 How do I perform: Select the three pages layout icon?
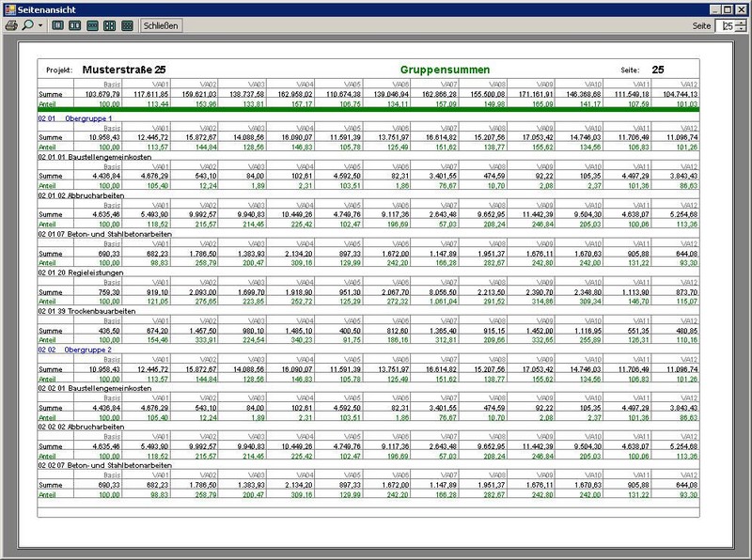point(92,25)
